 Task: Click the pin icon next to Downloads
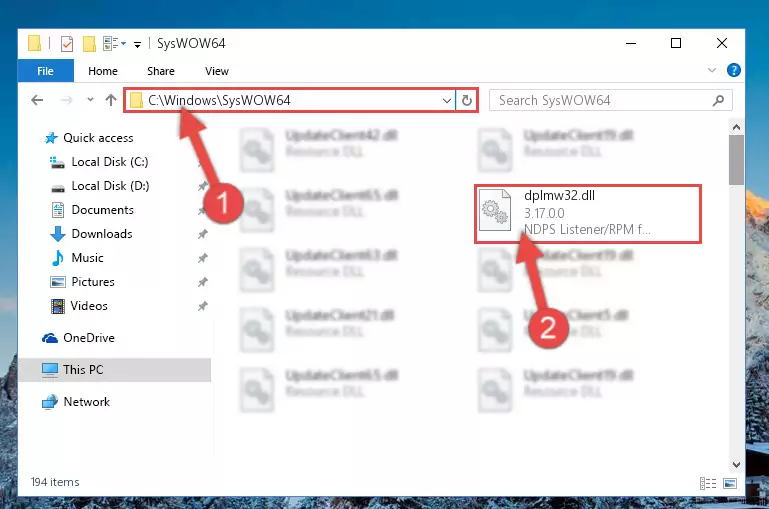coord(203,234)
